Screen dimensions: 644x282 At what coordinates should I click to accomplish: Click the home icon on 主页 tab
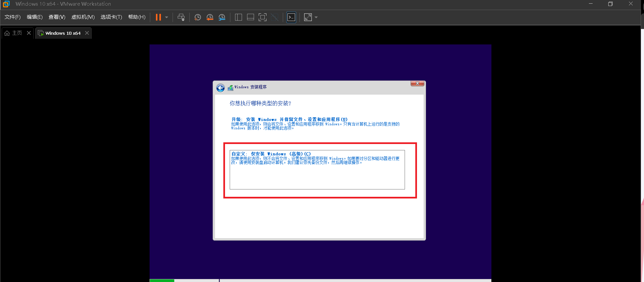pos(7,33)
